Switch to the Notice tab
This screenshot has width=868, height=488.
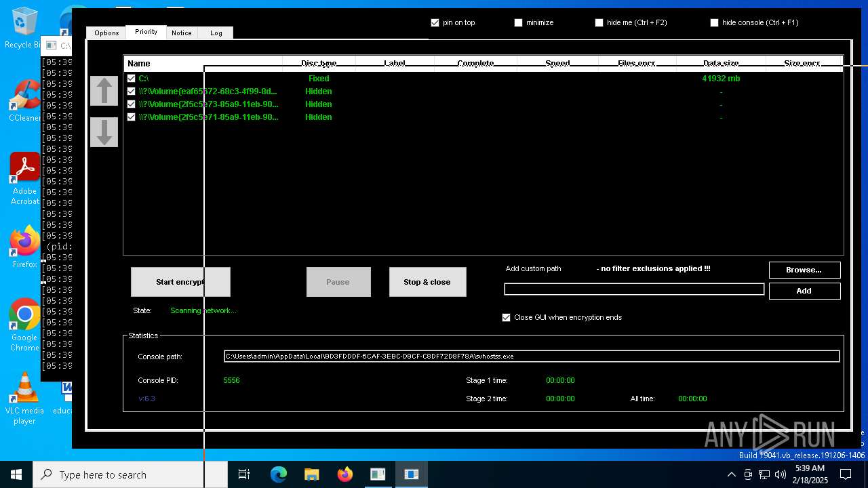[181, 33]
